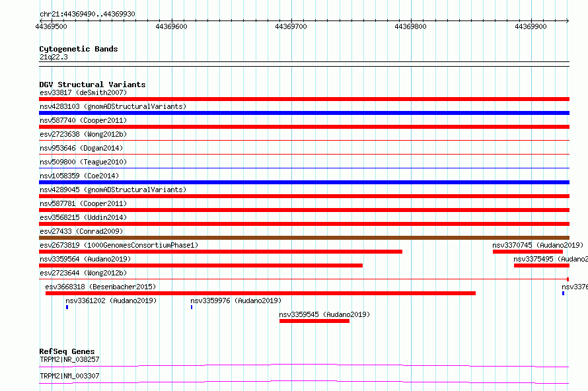The image size is (588, 391).
Task: Click the partially visible nsv337 label at right
Action: (x=575, y=287)
